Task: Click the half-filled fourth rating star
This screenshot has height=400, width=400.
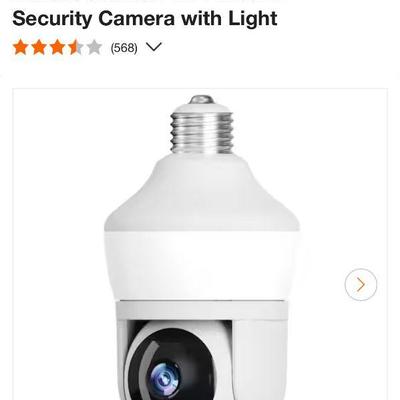Action: tap(76, 48)
